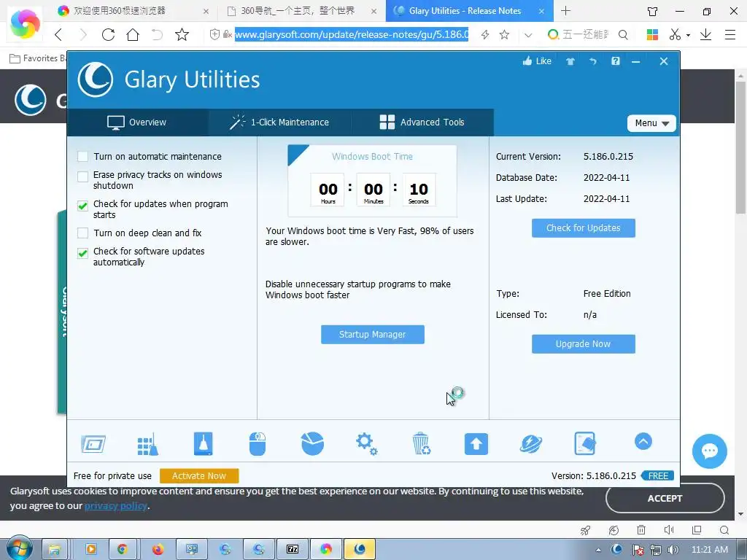This screenshot has height=560, width=747.
Task: Click the Check for Updates button
Action: (583, 228)
